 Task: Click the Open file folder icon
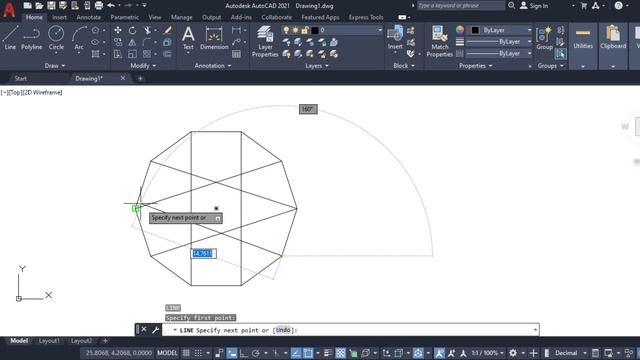tap(39, 5)
